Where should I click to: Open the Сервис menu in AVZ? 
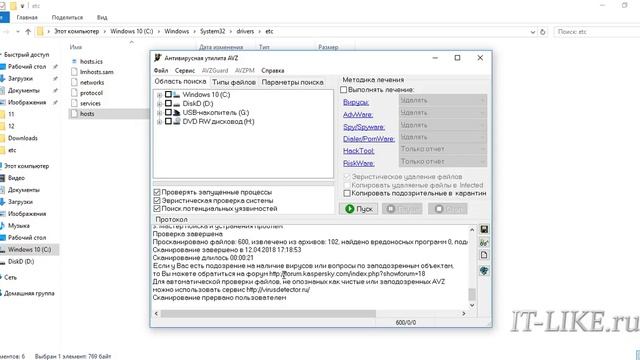pyautogui.click(x=185, y=71)
